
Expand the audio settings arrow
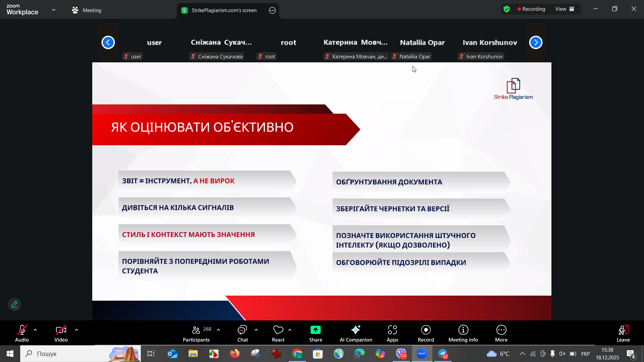[x=35, y=330]
